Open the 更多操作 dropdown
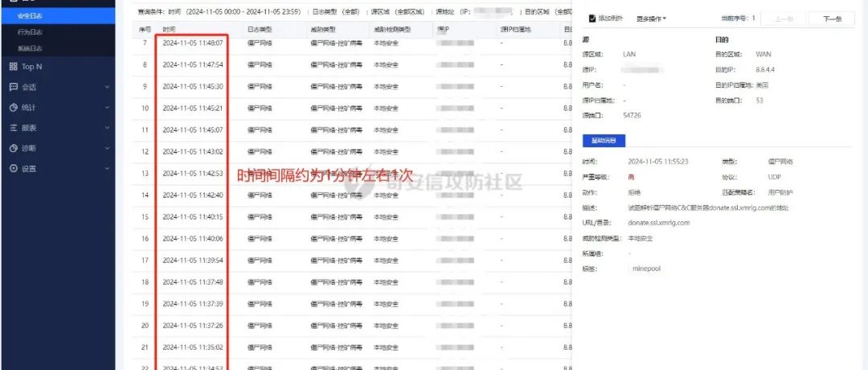Image resolution: width=868 pixels, height=370 pixels. coord(651,18)
